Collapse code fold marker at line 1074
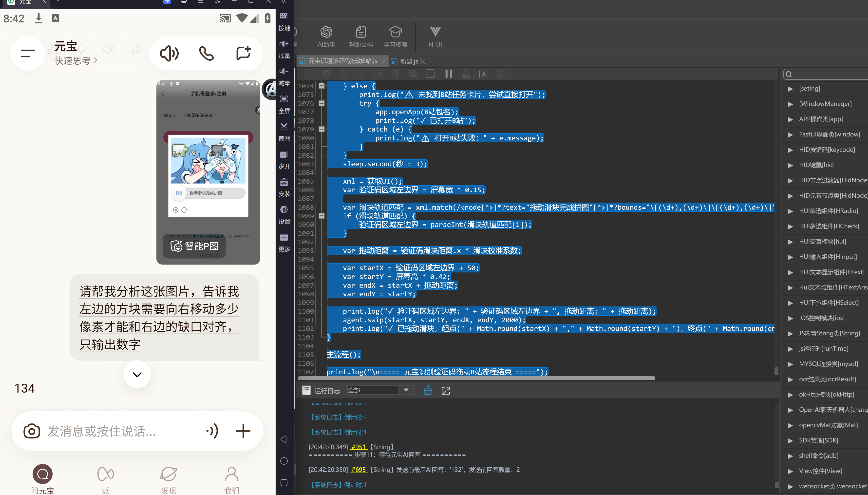The image size is (868, 495). (321, 86)
